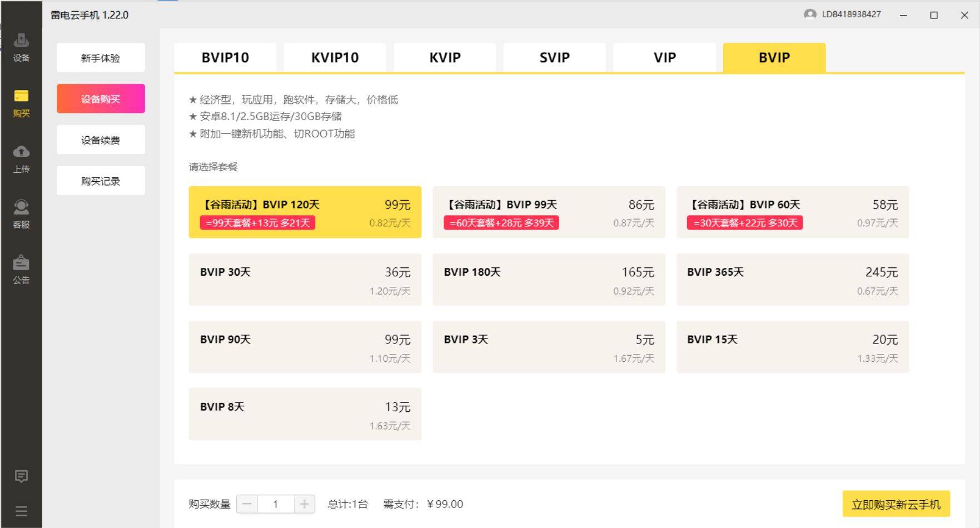This screenshot has width=980, height=528.
Task: Open the 上传 upload sidebar icon
Action: (x=21, y=159)
